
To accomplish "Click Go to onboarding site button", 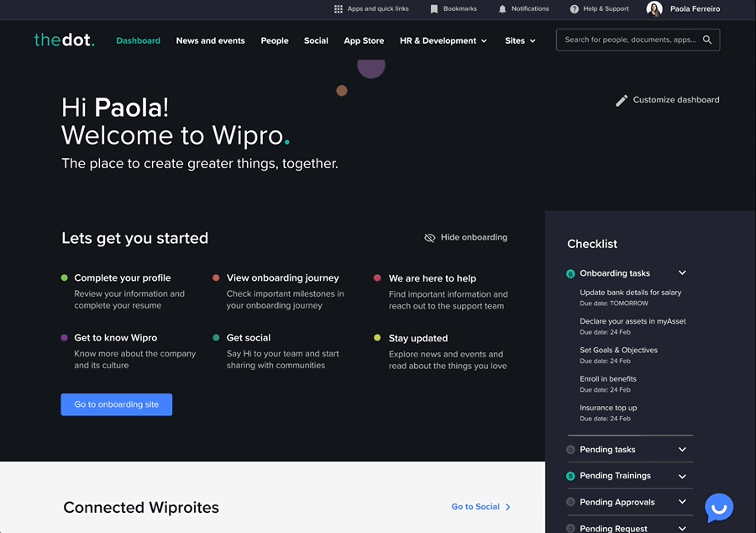I will click(117, 404).
